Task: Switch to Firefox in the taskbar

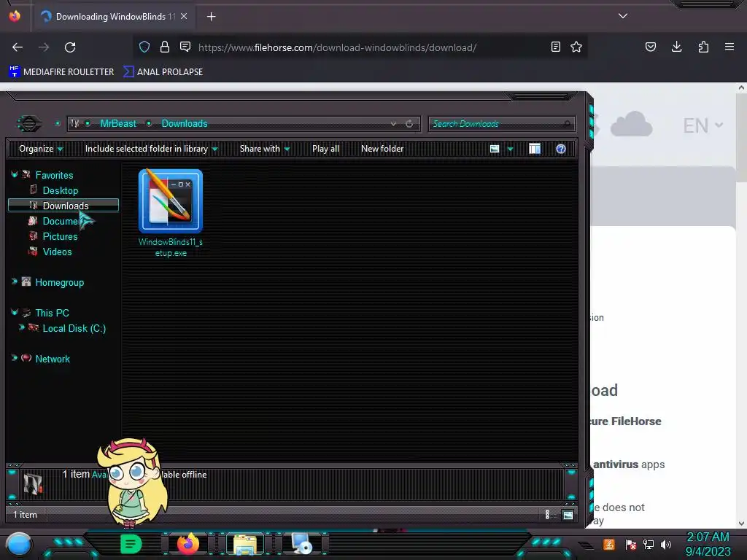Action: [187, 544]
